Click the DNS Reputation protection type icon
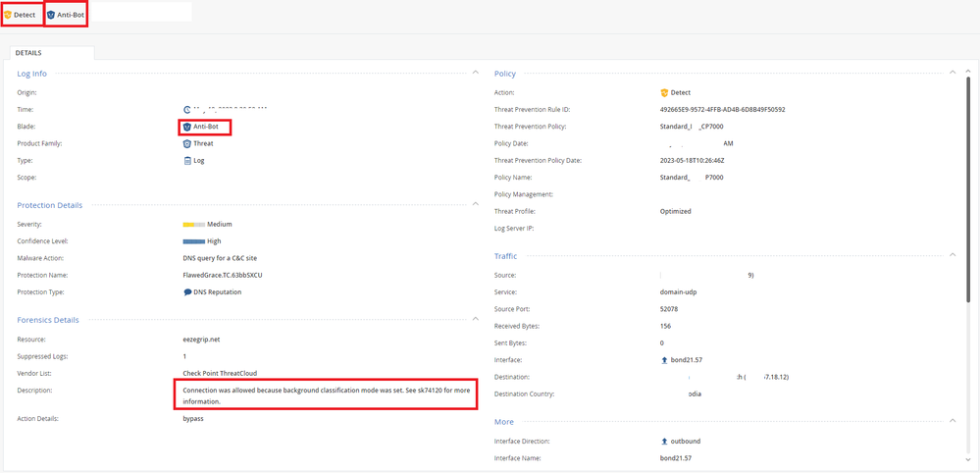980x473 pixels. 187,292
